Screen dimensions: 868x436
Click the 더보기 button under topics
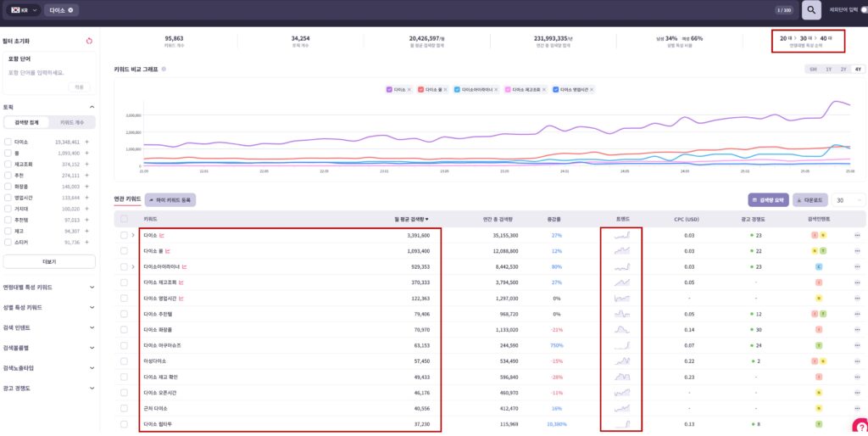click(48, 261)
